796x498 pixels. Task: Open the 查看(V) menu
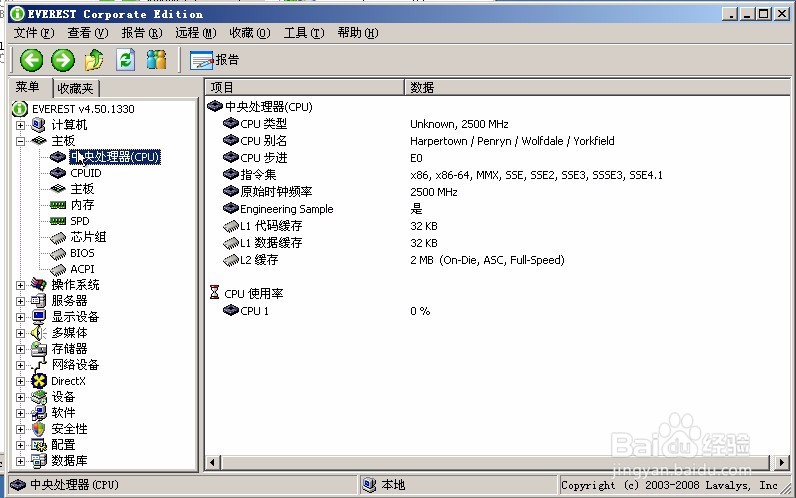(88, 33)
